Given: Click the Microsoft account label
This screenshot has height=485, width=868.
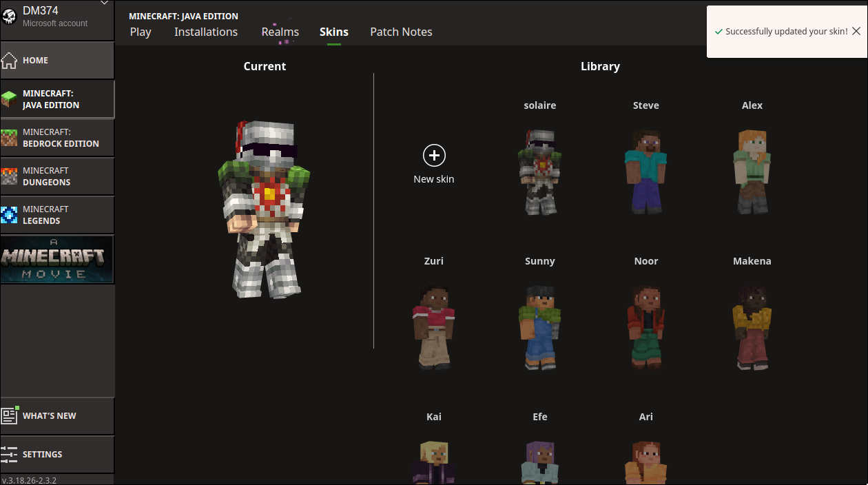Looking at the screenshot, I should tap(55, 23).
